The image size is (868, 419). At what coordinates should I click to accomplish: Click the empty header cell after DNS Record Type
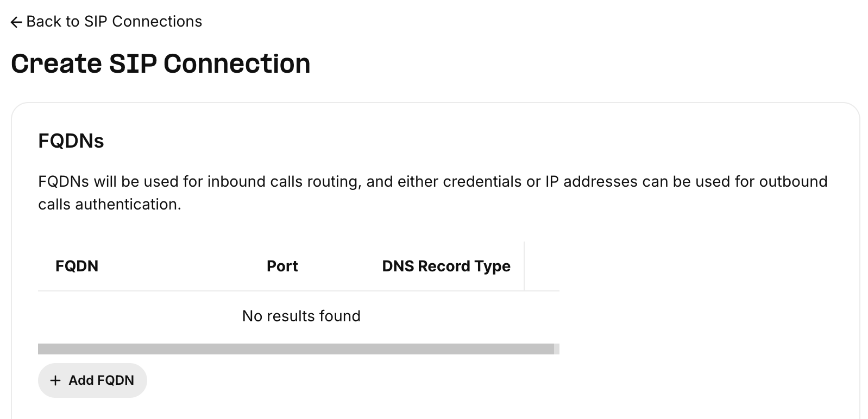tap(542, 266)
